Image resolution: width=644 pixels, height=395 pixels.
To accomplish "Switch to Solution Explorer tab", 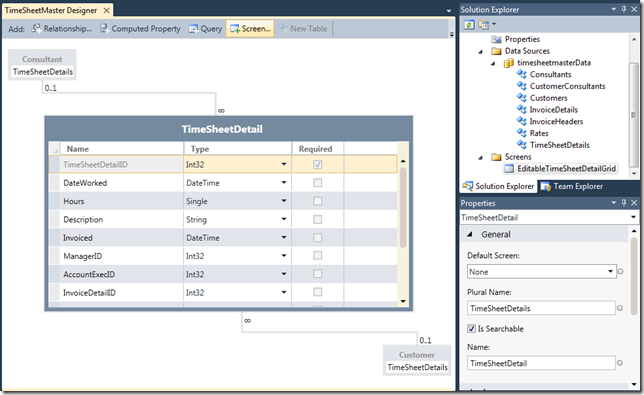I will tap(498, 186).
